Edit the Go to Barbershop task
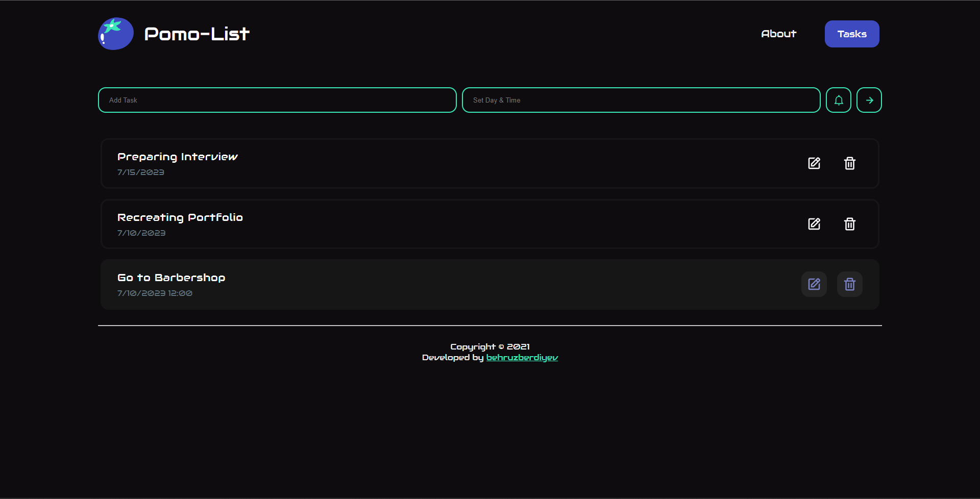 pos(814,284)
